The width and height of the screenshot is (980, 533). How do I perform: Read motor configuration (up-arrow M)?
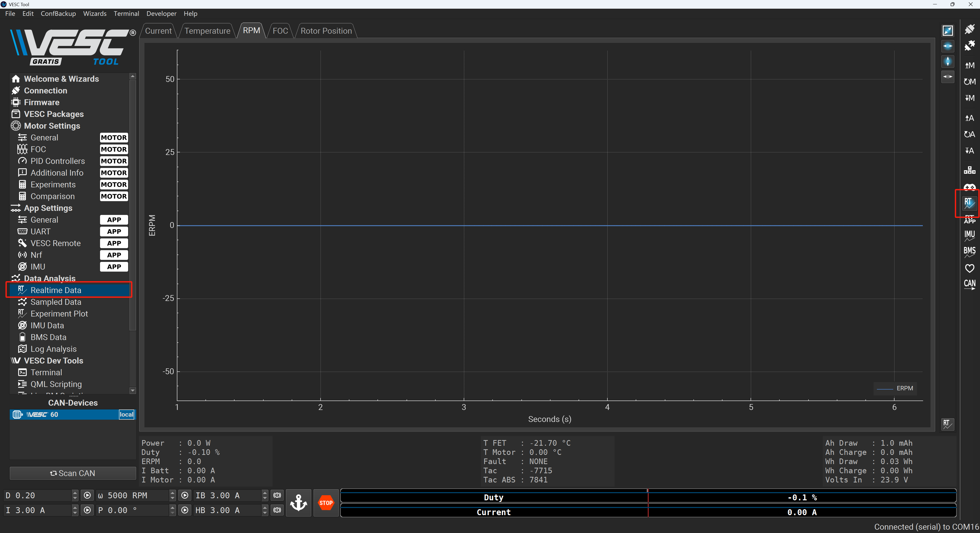970,65
